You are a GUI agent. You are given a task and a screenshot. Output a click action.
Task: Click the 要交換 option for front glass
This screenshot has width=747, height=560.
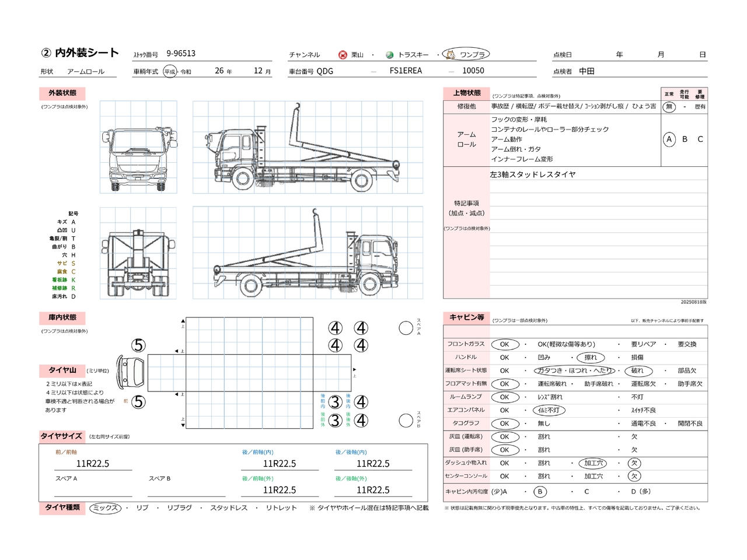coord(687,344)
